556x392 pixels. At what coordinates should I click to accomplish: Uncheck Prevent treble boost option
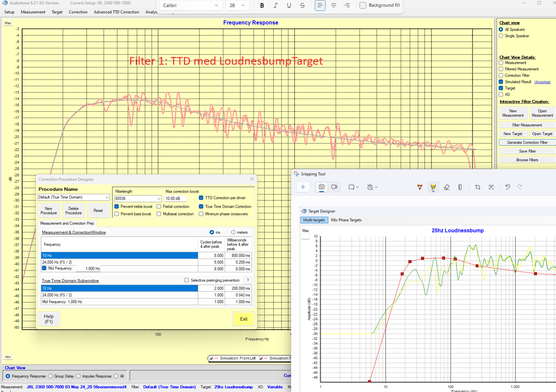pyautogui.click(x=117, y=207)
